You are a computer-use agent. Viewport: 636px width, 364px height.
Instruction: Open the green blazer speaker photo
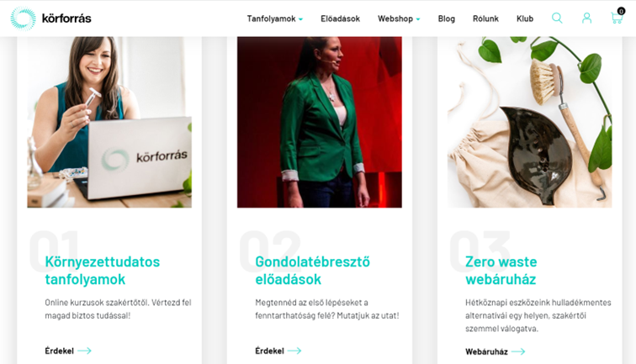click(x=320, y=123)
